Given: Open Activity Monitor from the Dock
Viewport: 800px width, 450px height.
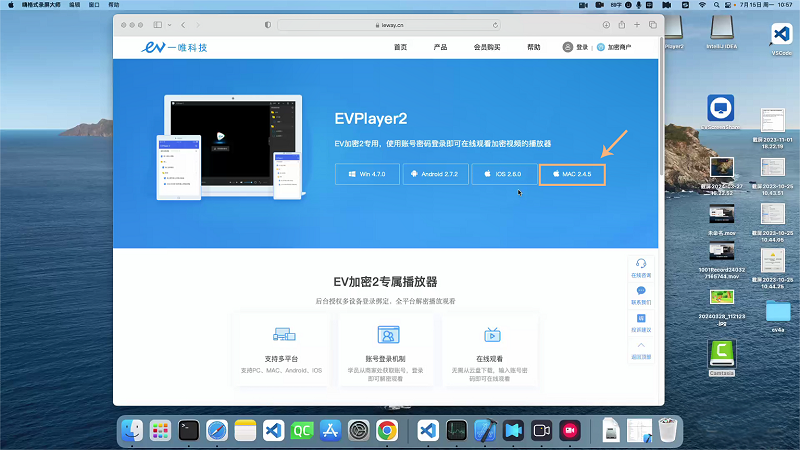Looking at the screenshot, I should click(x=456, y=431).
